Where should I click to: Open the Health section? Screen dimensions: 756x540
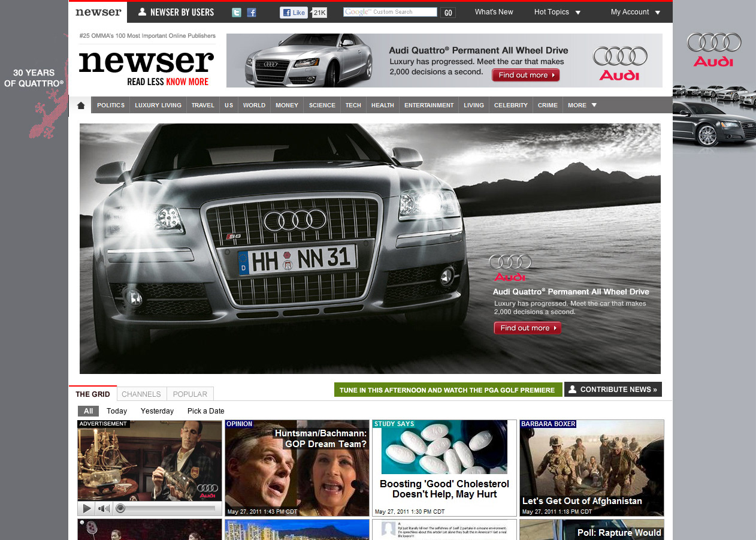[383, 105]
